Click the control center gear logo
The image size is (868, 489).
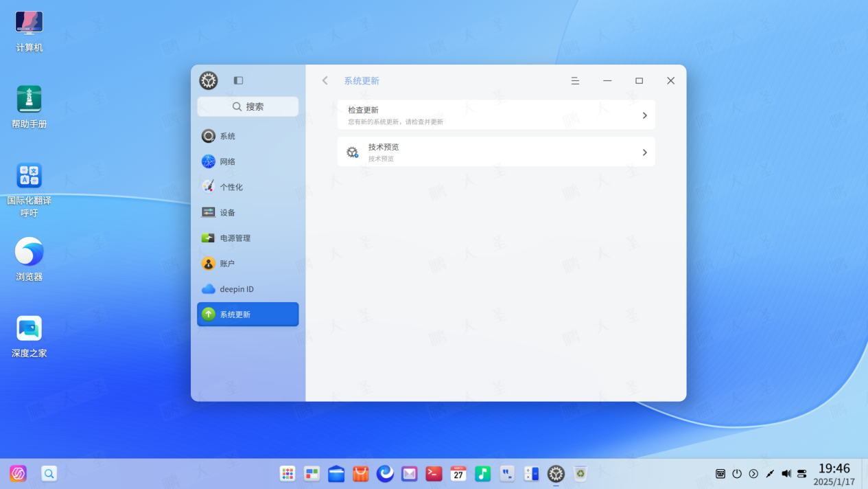coord(209,80)
